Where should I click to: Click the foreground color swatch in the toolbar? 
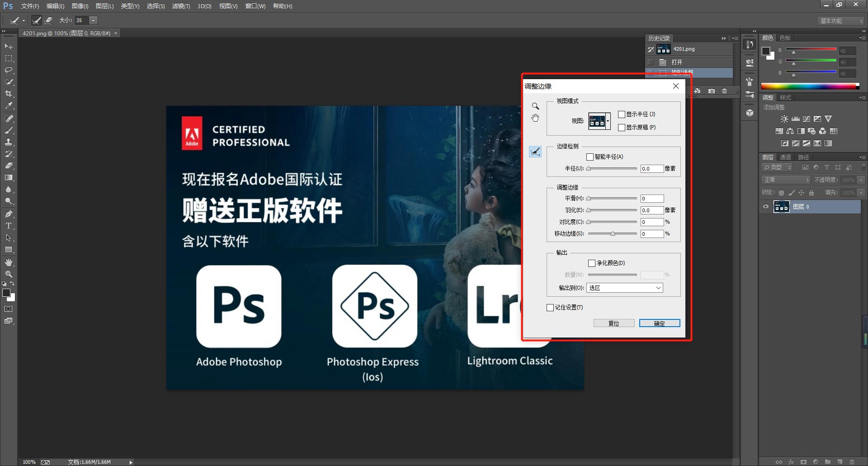click(6, 294)
